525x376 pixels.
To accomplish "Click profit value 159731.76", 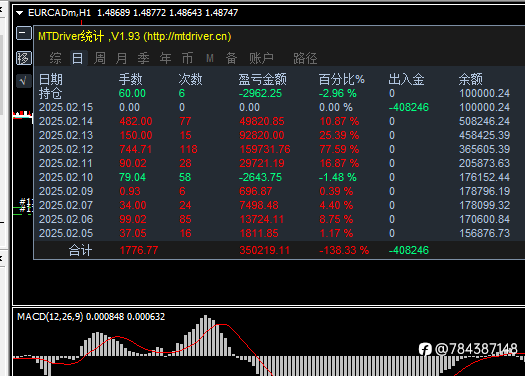I will click(265, 149).
